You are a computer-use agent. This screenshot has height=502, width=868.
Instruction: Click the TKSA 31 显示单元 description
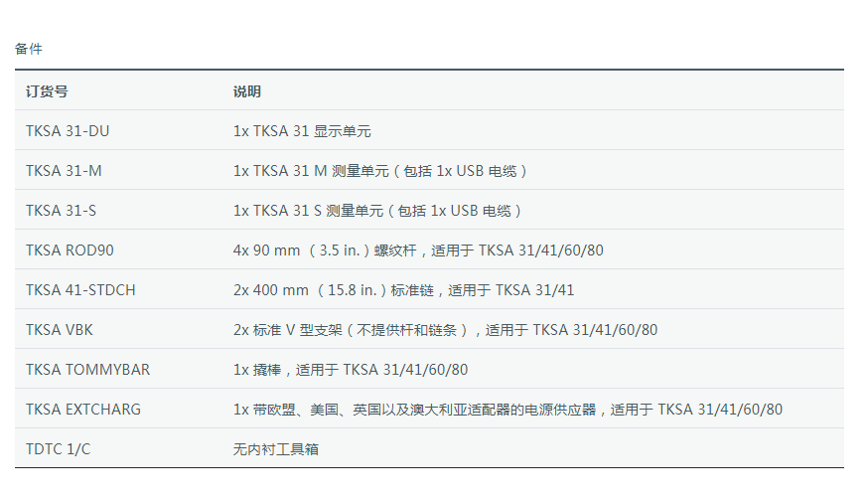(302, 131)
